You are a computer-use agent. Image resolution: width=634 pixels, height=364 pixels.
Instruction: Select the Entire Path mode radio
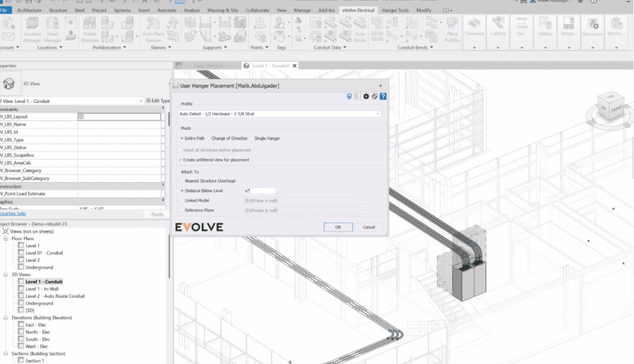tap(193, 138)
